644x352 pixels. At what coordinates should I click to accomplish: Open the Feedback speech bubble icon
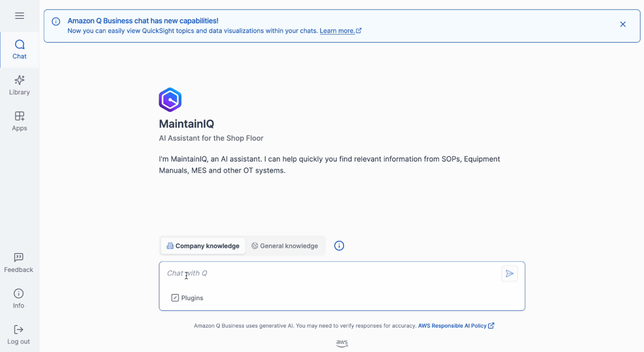18,257
